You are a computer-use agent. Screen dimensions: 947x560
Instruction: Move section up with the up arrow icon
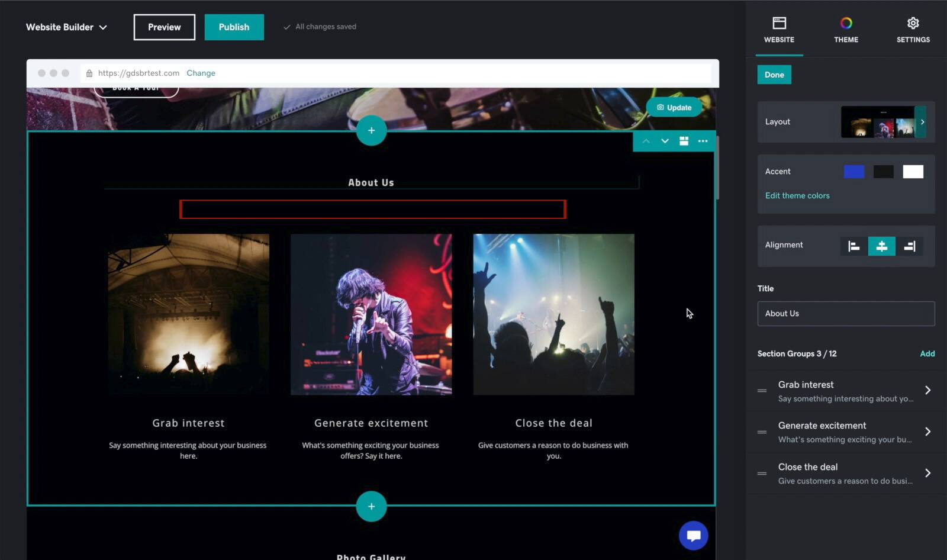coord(646,141)
